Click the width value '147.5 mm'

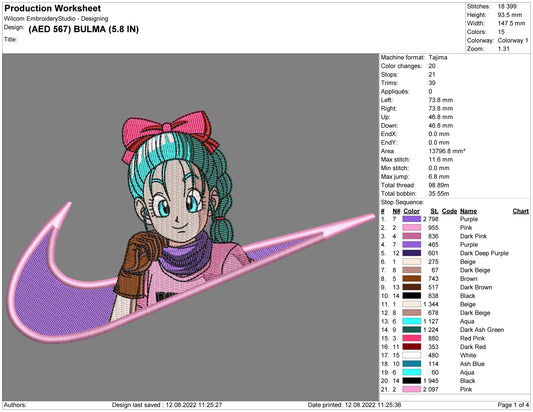click(x=511, y=23)
